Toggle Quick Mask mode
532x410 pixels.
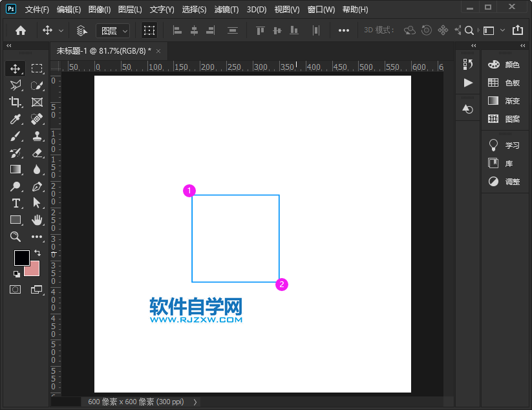(x=16, y=289)
